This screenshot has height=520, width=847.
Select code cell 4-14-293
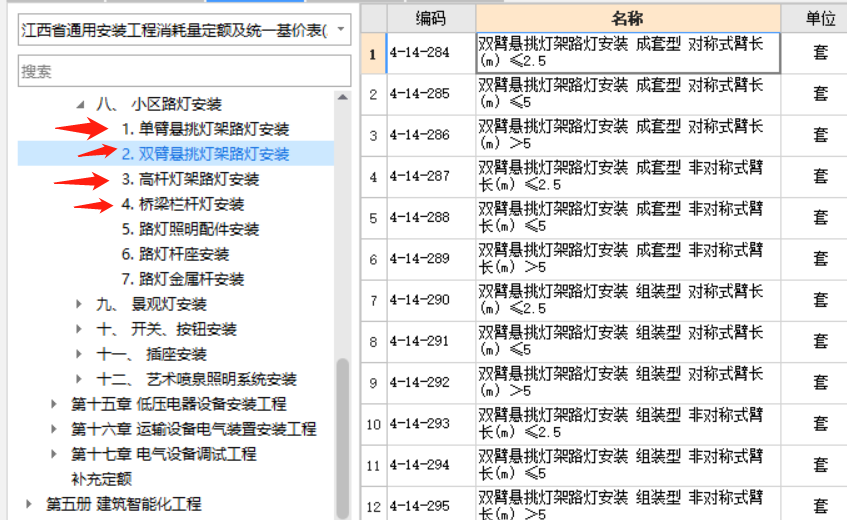431,424
